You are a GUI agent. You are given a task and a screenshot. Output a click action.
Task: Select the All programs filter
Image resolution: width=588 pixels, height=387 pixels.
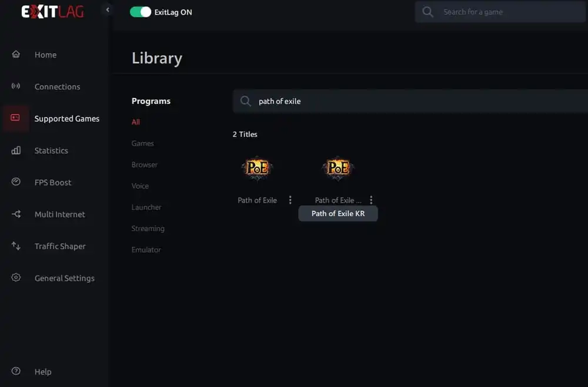click(136, 122)
